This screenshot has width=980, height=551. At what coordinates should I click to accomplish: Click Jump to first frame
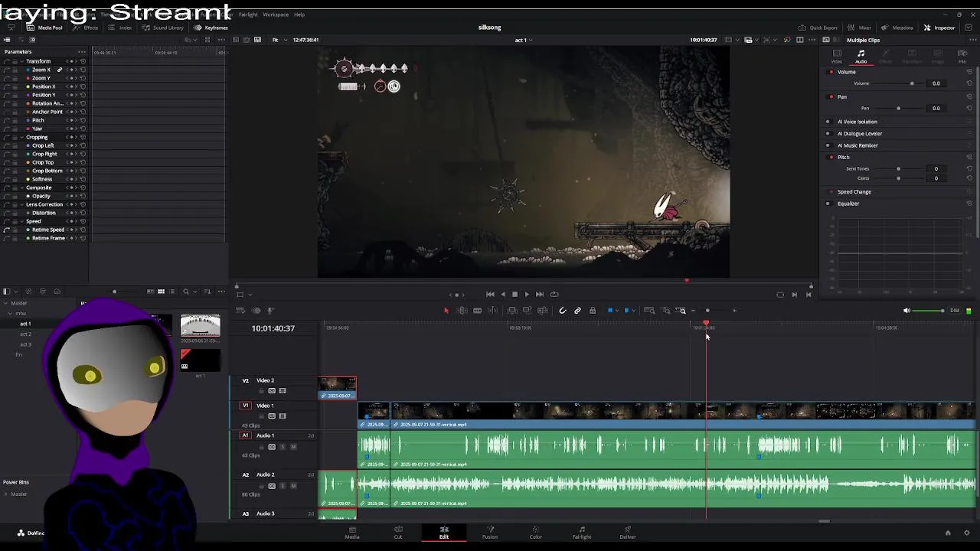coord(490,294)
